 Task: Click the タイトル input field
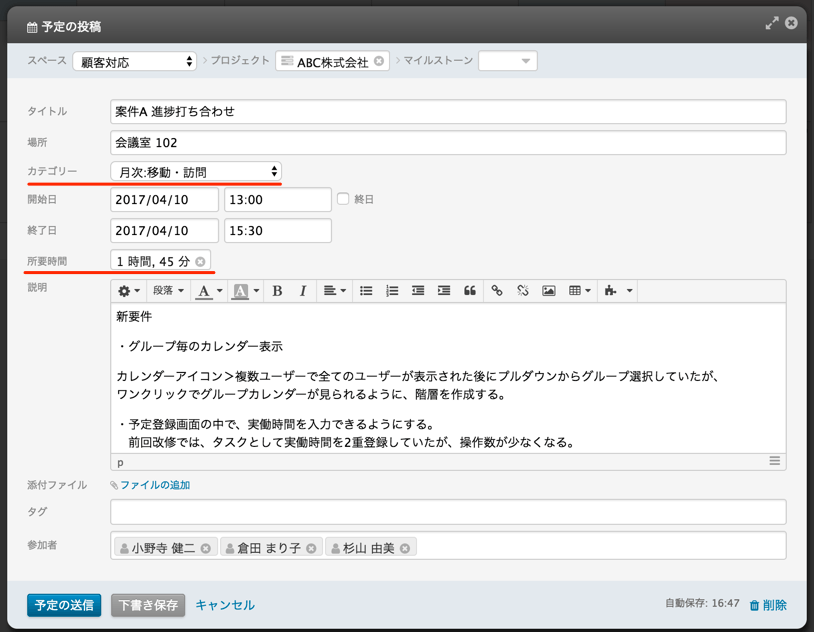pyautogui.click(x=448, y=112)
